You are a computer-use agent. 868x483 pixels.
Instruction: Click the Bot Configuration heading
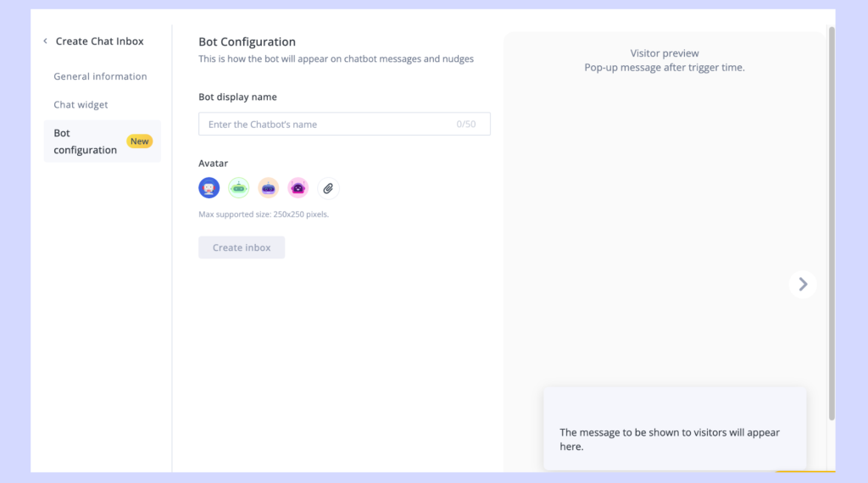tap(247, 42)
